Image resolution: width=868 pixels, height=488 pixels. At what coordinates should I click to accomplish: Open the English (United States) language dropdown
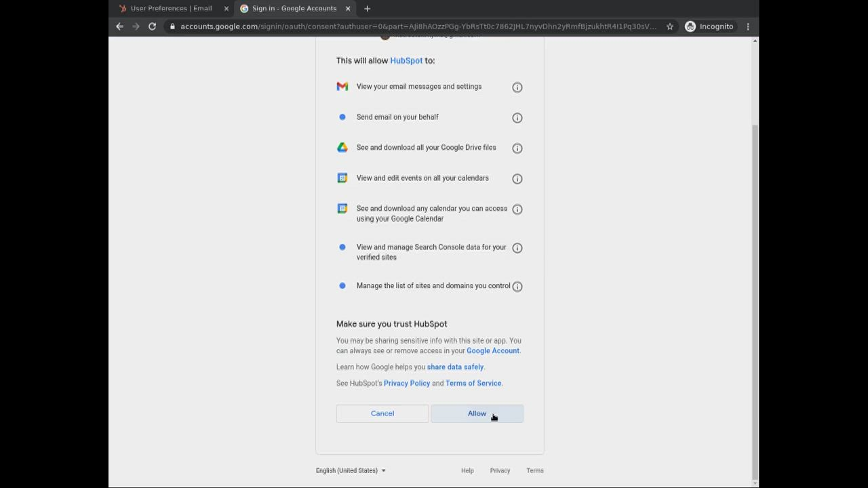[351, 470]
